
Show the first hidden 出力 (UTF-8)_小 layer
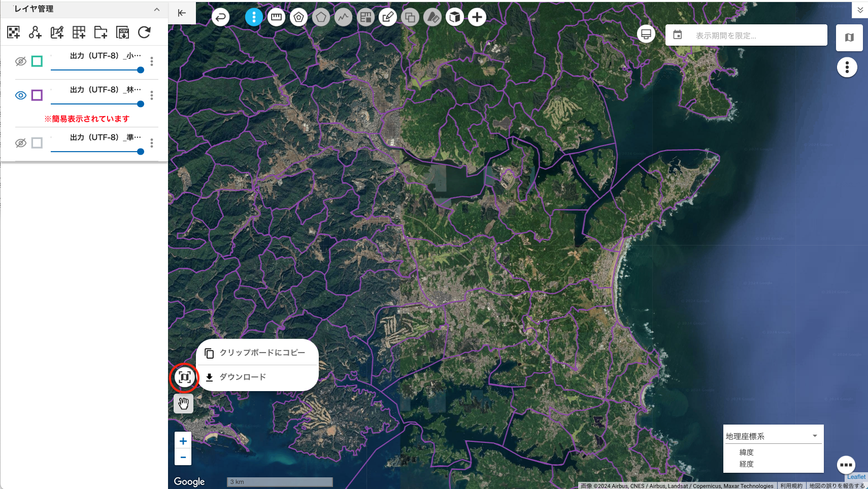point(21,61)
